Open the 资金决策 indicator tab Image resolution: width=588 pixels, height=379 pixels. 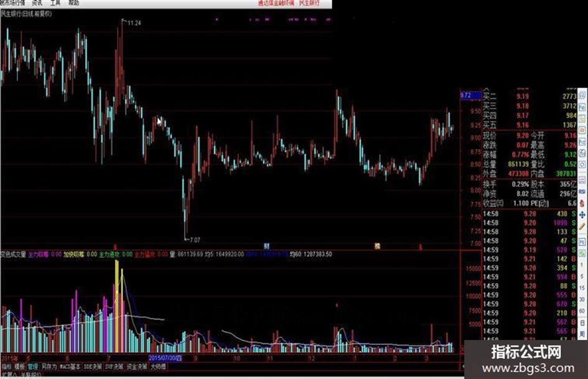tap(137, 367)
